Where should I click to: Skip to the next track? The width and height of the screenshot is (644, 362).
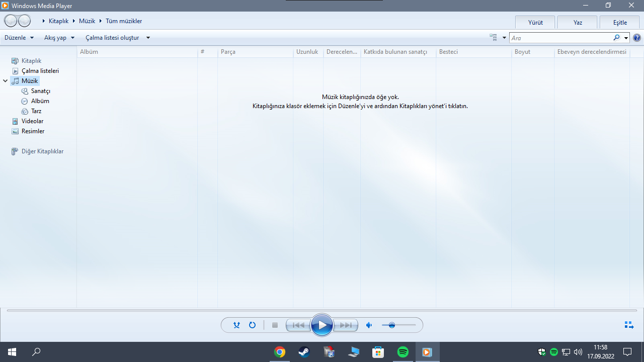pos(346,325)
